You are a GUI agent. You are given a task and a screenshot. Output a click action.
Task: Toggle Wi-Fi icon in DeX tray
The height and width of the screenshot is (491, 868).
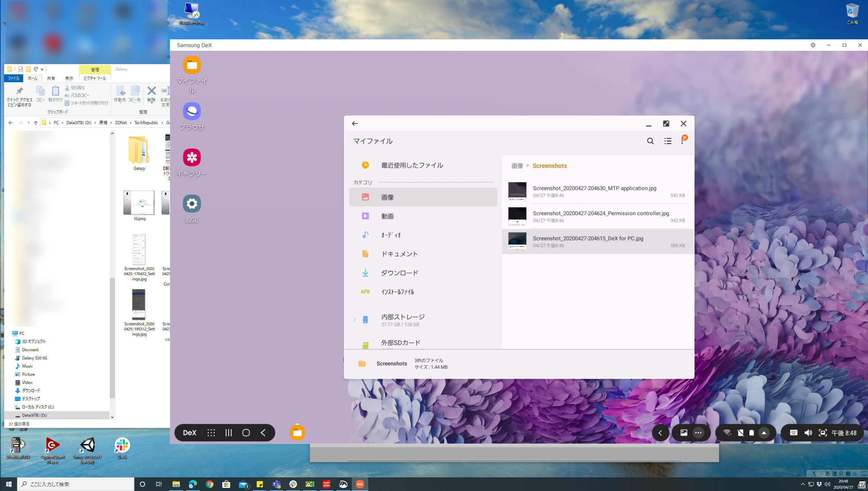click(x=727, y=433)
